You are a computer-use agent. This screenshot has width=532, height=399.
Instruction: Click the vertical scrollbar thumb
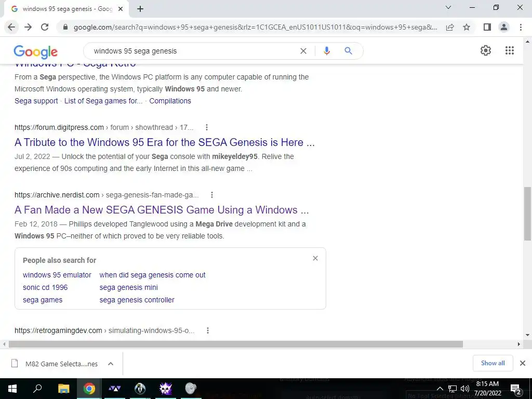click(528, 214)
